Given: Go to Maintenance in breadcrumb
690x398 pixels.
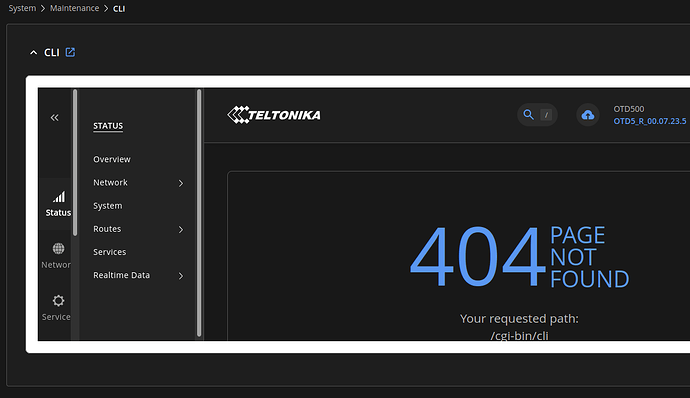Looking at the screenshot, I should [74, 8].
